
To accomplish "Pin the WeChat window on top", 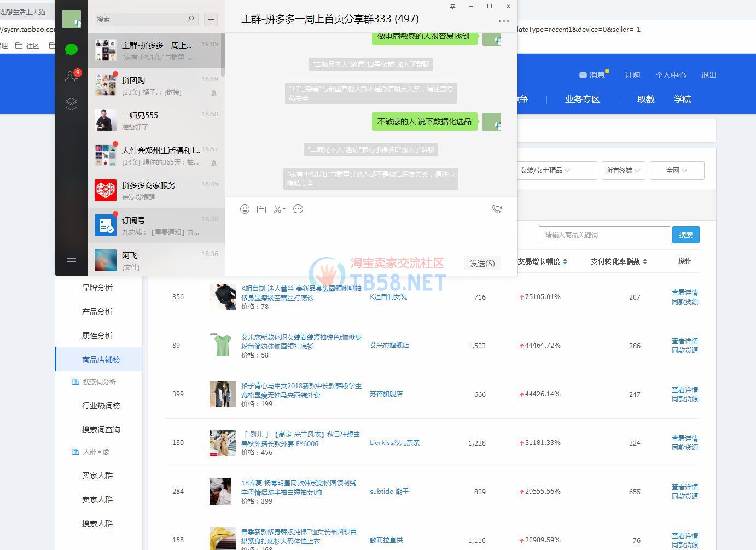I will 452,7.
